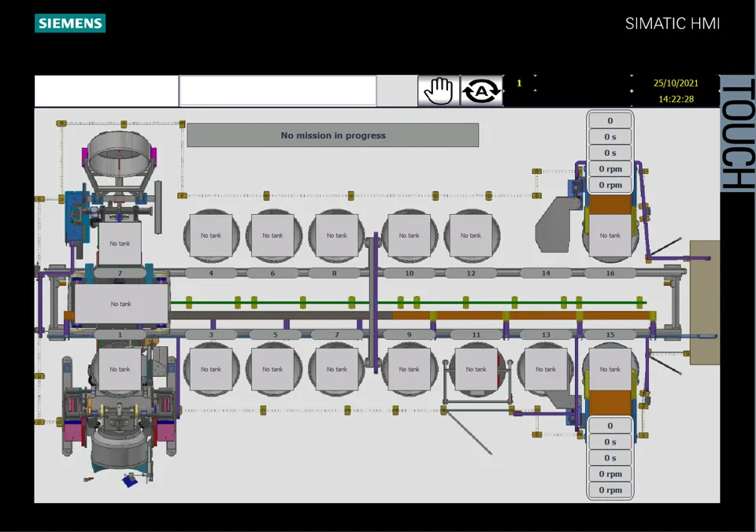Switch to manual mode hand icon
This screenshot has height=532, width=756.
click(x=439, y=91)
